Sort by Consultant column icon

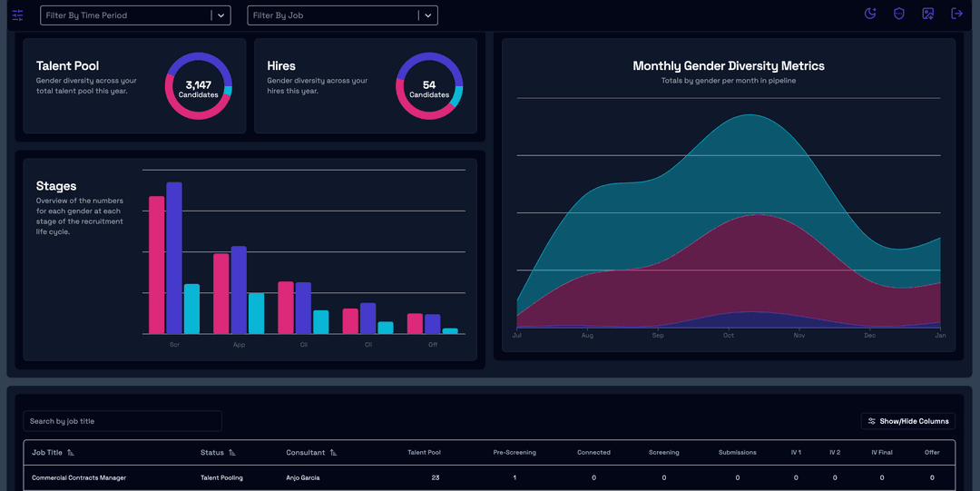coord(333,452)
